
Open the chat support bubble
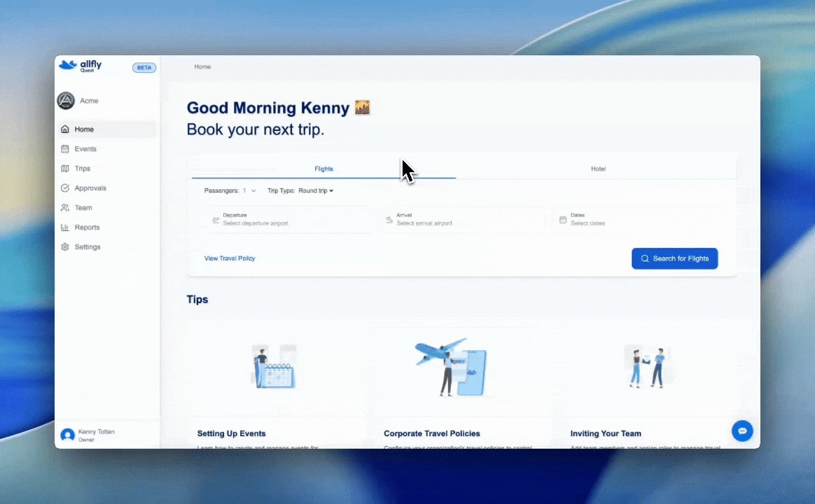742,430
